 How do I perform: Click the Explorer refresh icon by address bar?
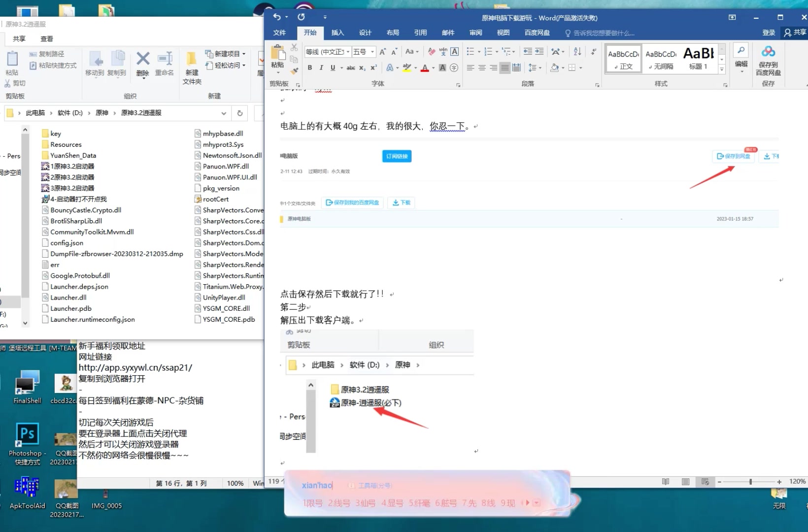coord(240,113)
